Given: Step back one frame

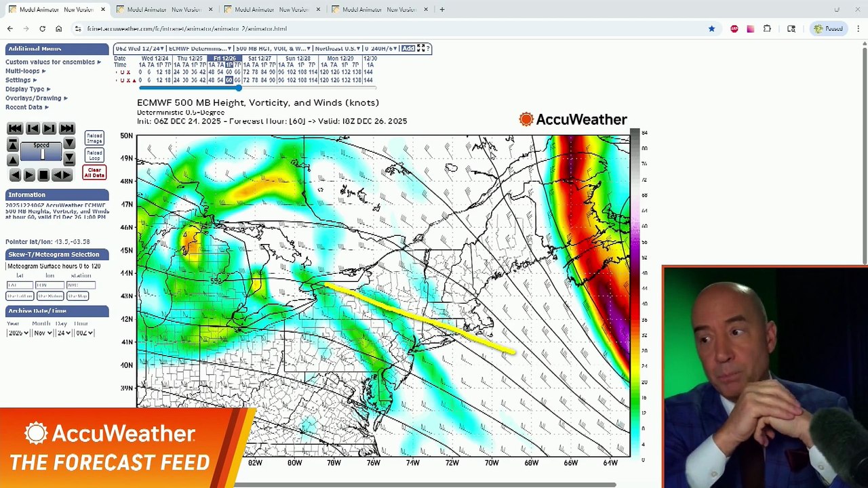Looking at the screenshot, I should pyautogui.click(x=32, y=129).
